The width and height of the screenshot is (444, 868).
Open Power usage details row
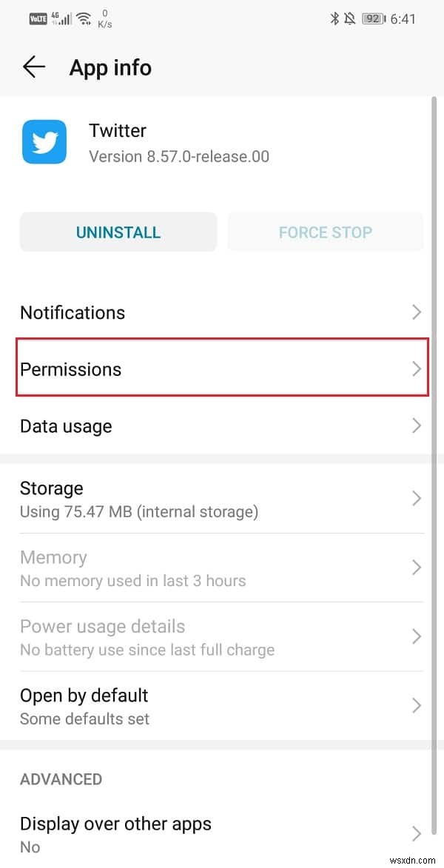point(222,637)
